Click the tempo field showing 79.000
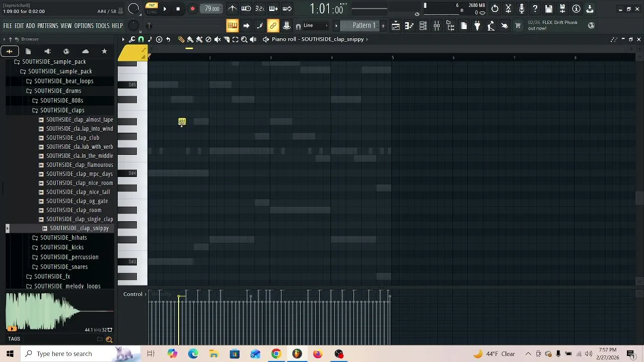Image resolution: width=644 pixels, height=362 pixels. [x=212, y=9]
